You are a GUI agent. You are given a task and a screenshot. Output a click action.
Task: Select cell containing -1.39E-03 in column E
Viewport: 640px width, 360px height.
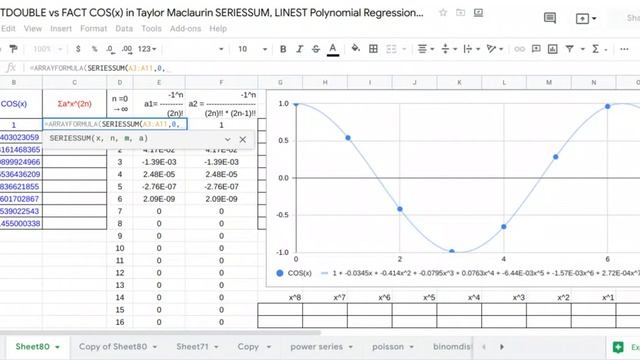click(x=159, y=162)
